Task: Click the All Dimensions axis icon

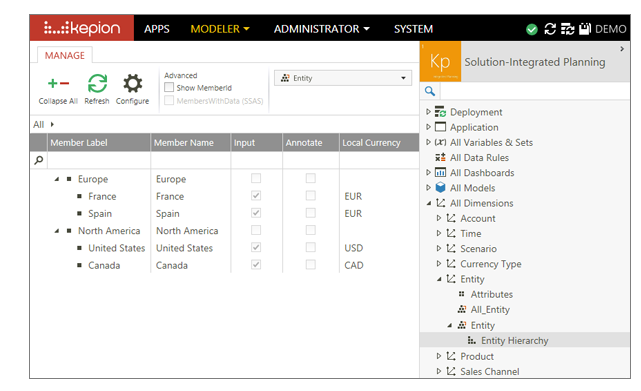Action: [440, 203]
